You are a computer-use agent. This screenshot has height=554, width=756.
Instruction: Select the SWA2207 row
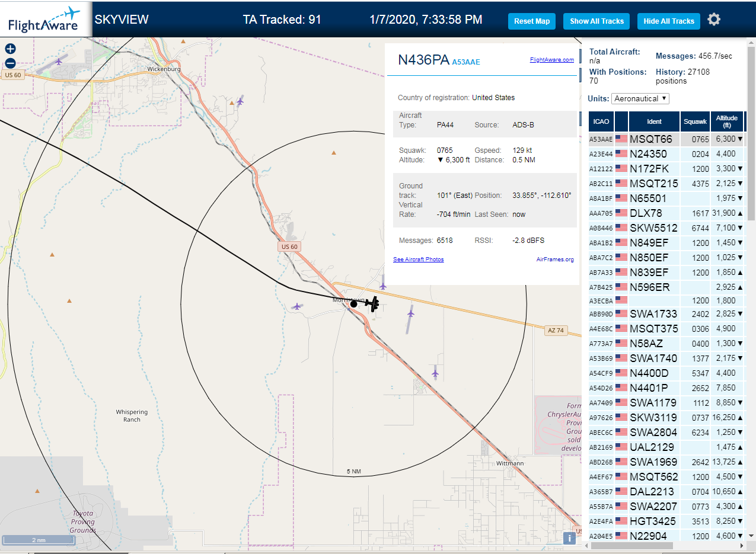click(x=666, y=507)
